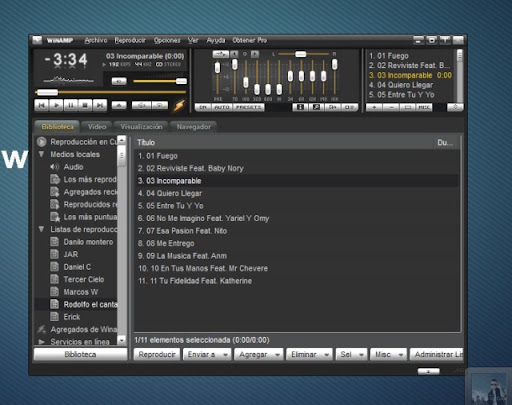Viewport: 512px width, 405px height.
Task: Switch to the Visualización tab
Action: tap(141, 127)
